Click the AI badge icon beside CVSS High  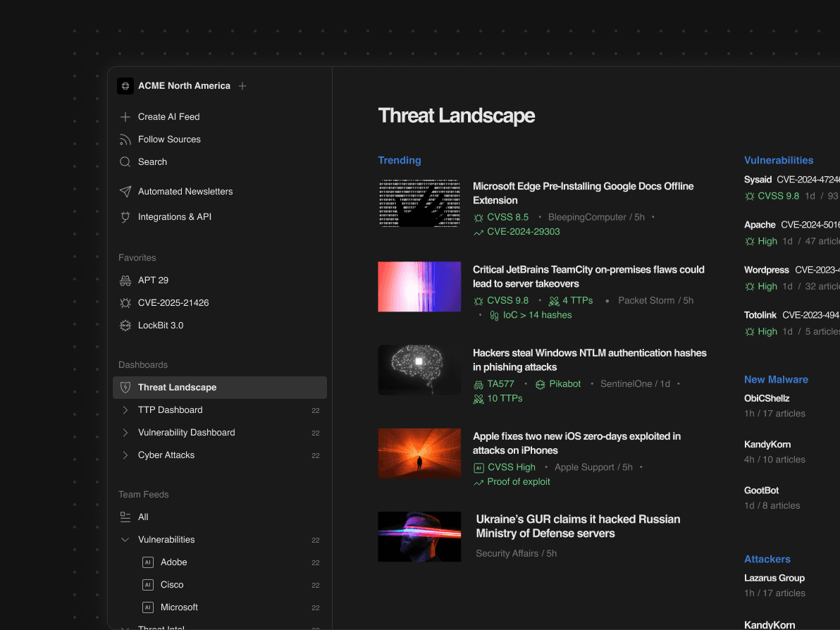pos(479,468)
